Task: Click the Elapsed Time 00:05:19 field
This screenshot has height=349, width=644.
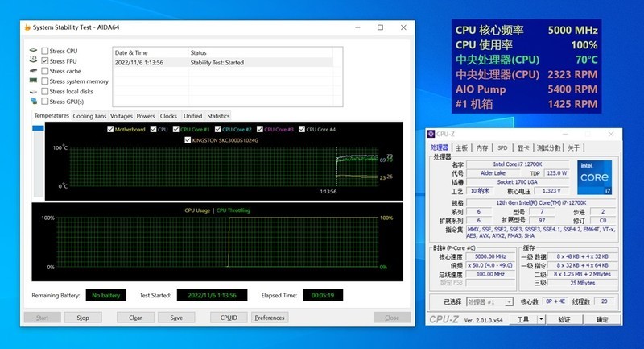Action: (323, 295)
